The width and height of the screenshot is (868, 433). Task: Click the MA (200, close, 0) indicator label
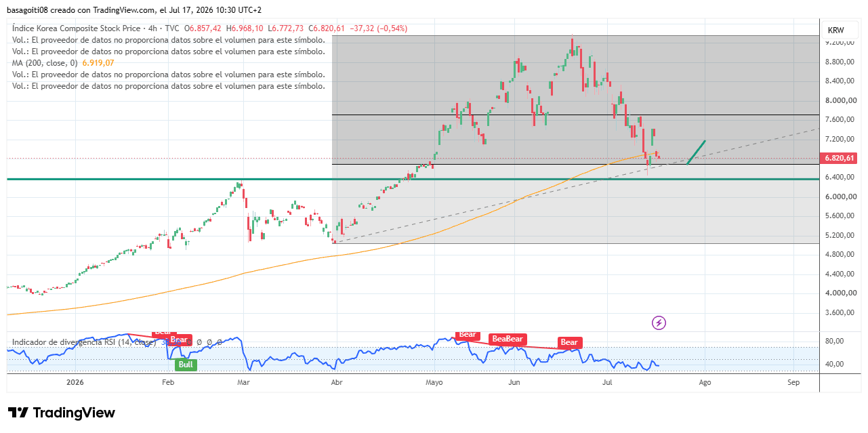(x=45, y=63)
